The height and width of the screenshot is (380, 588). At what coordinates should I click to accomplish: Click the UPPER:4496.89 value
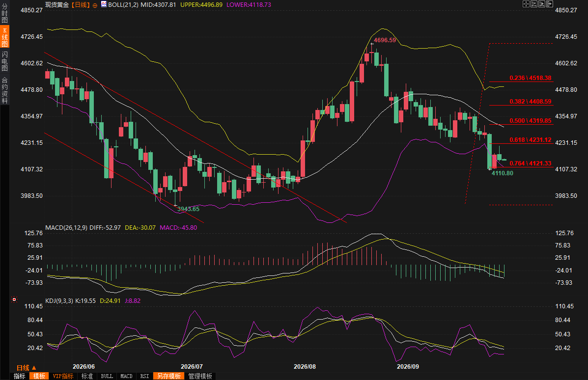pyautogui.click(x=201, y=4)
